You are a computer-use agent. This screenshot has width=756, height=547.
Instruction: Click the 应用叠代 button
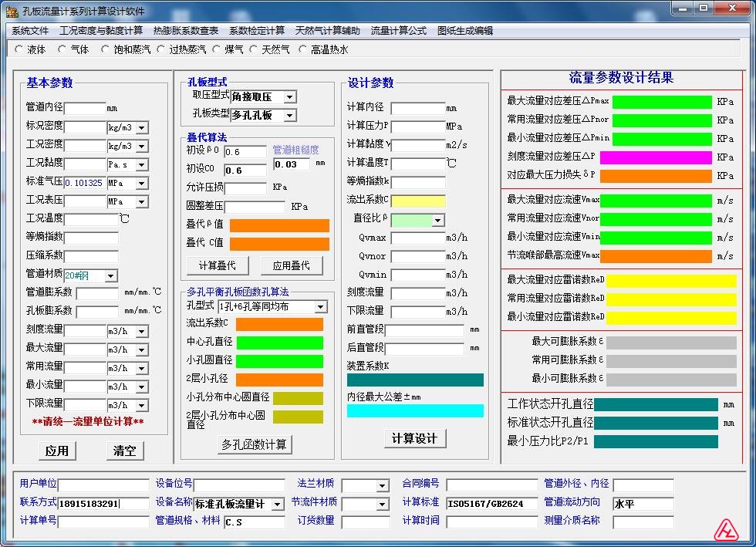pyautogui.click(x=292, y=265)
